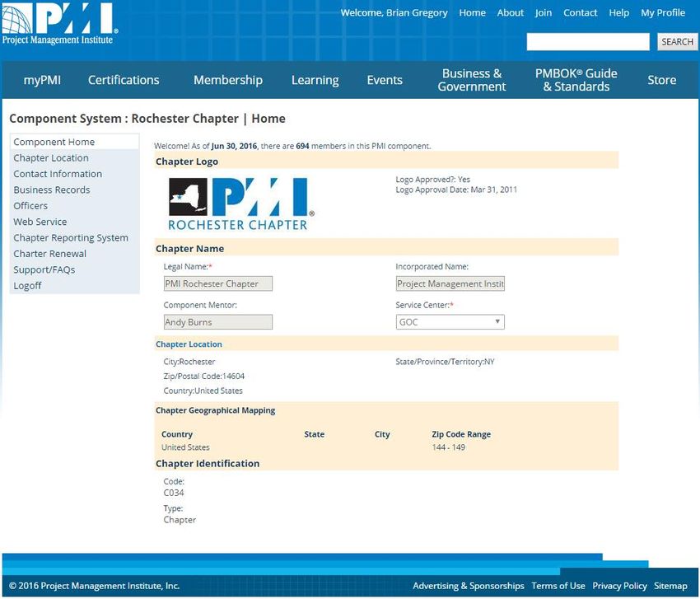700x599 pixels.
Task: Click the Rochester Chapter logo image
Action: pyautogui.click(x=241, y=204)
